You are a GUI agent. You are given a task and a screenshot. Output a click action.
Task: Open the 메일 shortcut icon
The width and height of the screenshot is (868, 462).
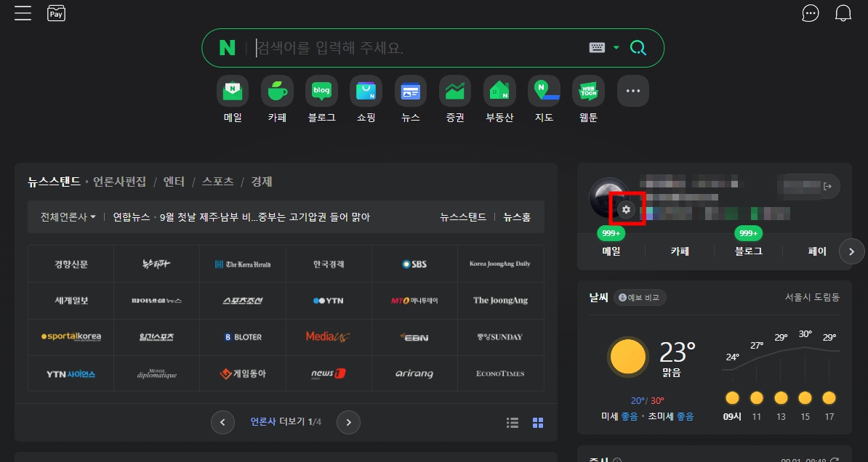point(233,91)
